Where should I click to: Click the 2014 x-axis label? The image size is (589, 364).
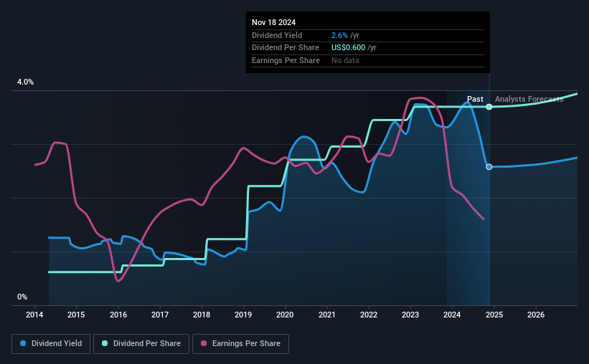34,315
